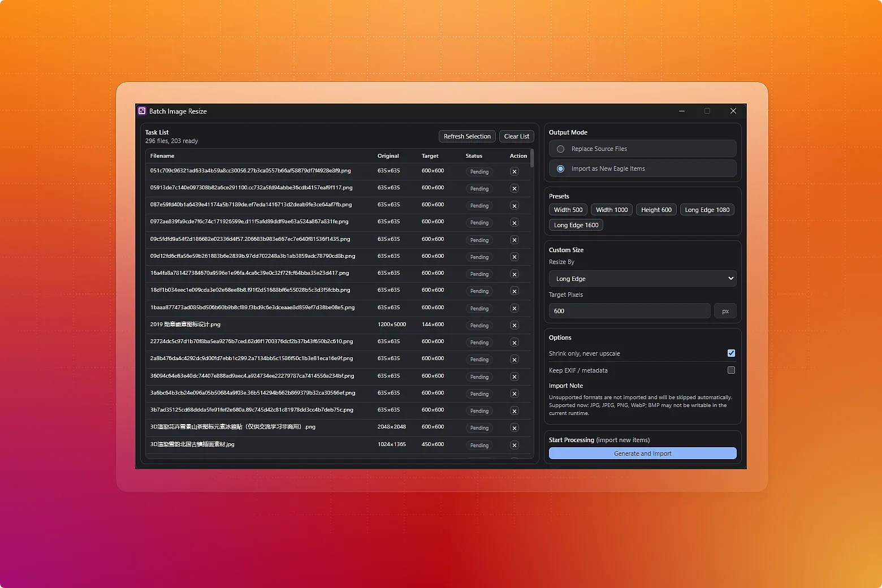This screenshot has height=588, width=882.
Task: Start processing with Generate and Import
Action: 642,453
